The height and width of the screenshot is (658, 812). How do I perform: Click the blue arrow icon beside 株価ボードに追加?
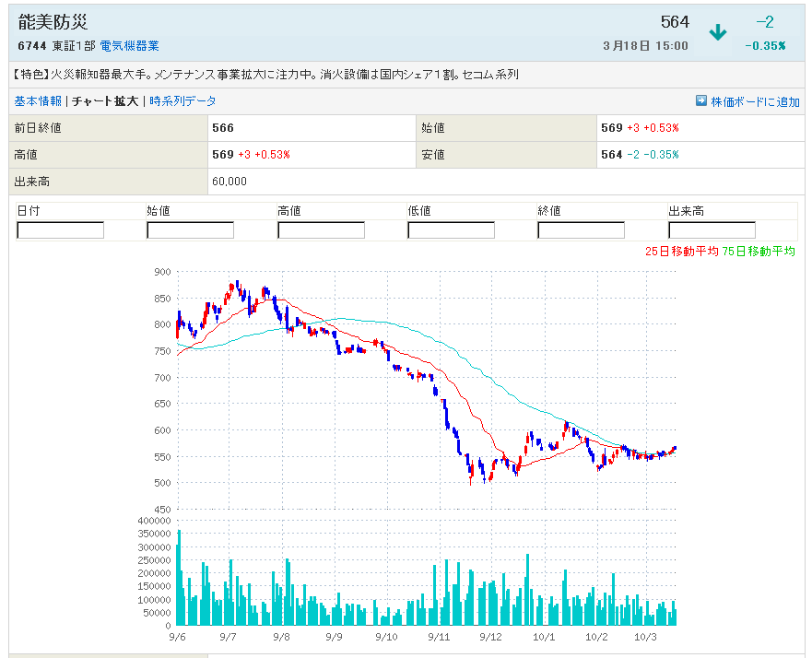tap(700, 101)
